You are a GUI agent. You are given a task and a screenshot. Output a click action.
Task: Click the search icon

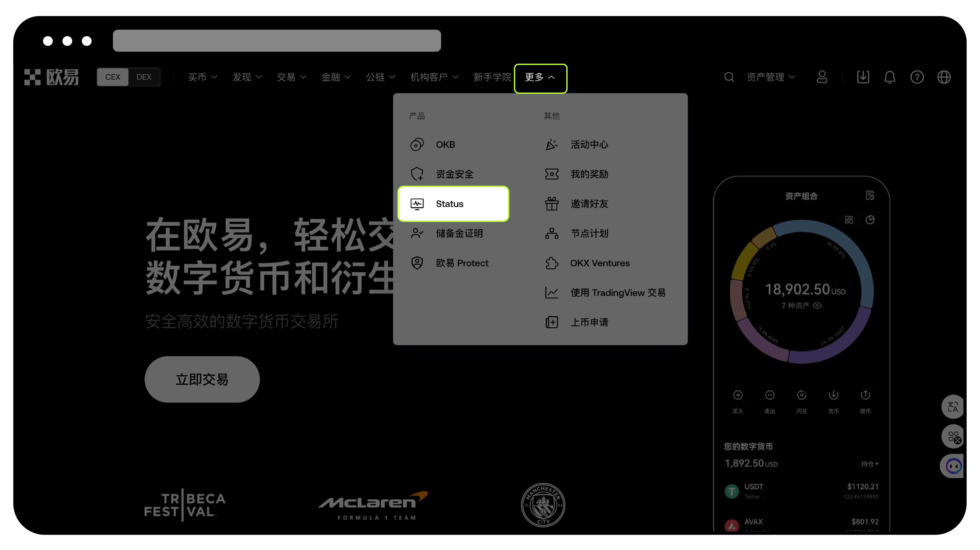(x=729, y=77)
